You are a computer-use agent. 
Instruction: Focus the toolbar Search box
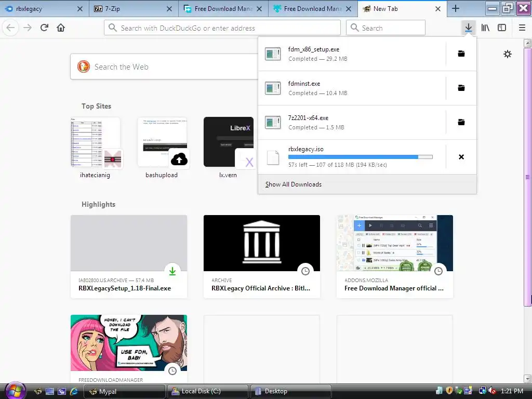[x=385, y=28]
